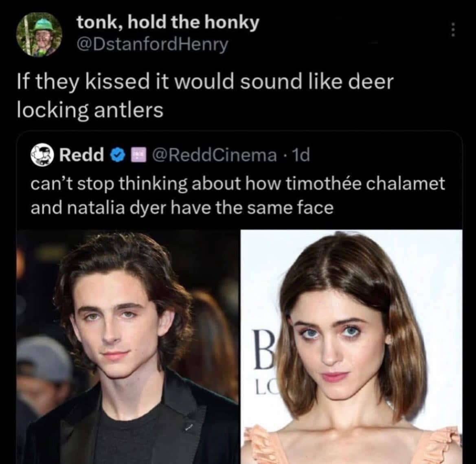Click the Redd display name
This screenshot has width=476, height=464.
82,155
